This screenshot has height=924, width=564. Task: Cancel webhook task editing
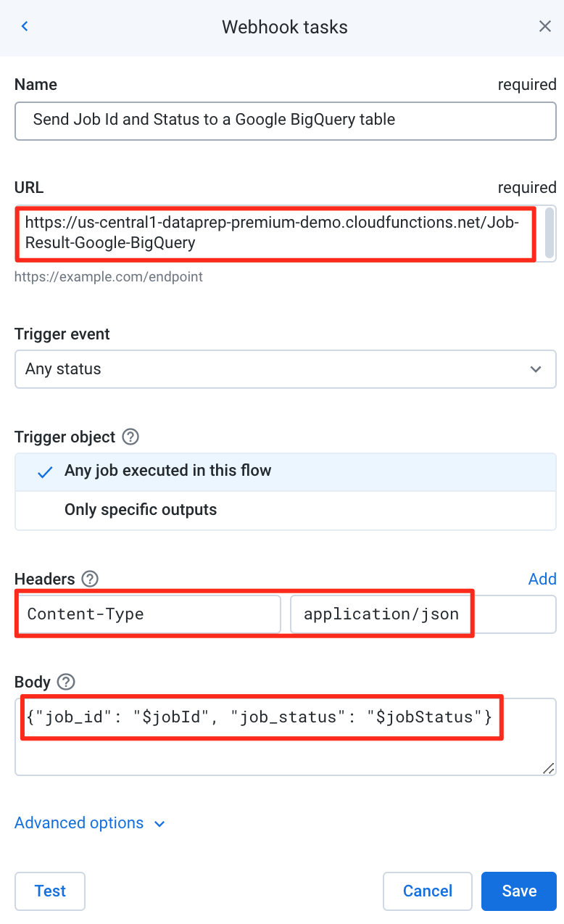pos(428,891)
